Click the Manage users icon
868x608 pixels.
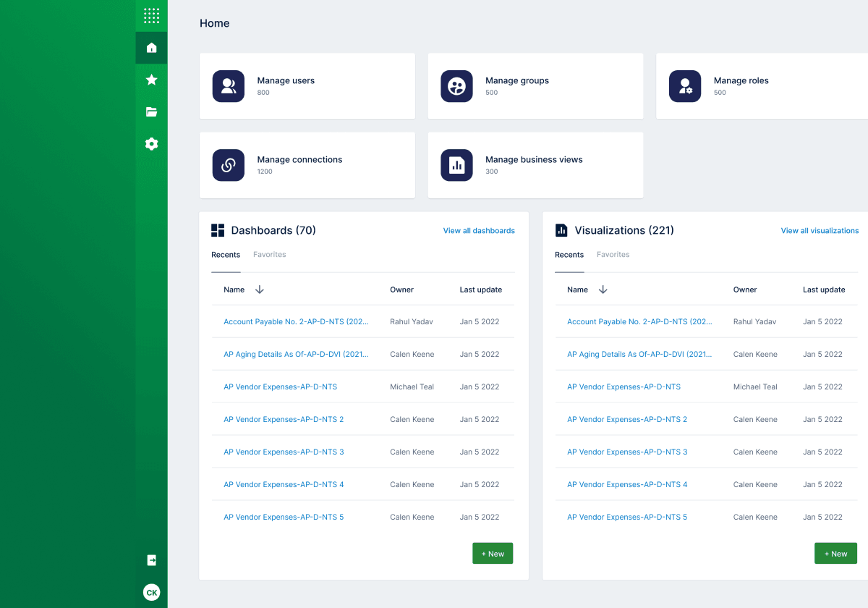pyautogui.click(x=229, y=86)
